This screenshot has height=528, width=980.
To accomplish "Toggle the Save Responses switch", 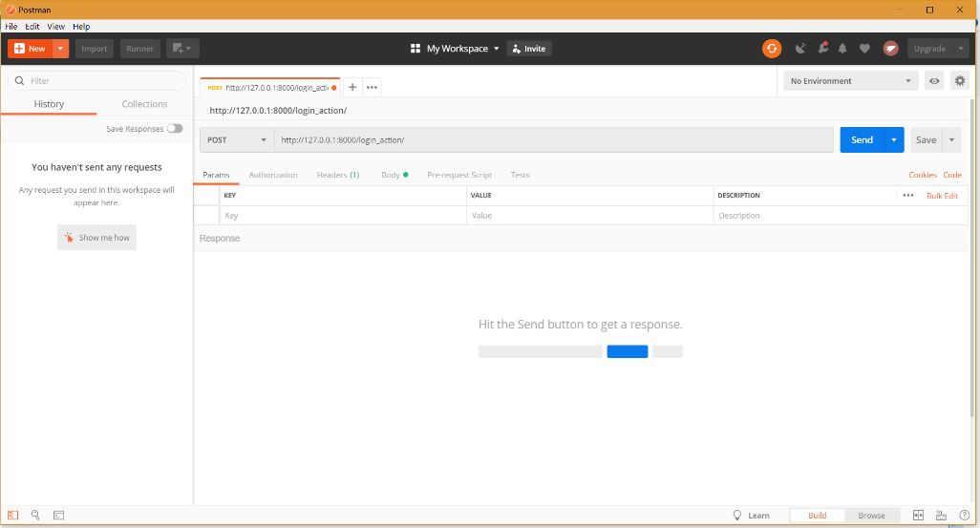I will coord(175,129).
